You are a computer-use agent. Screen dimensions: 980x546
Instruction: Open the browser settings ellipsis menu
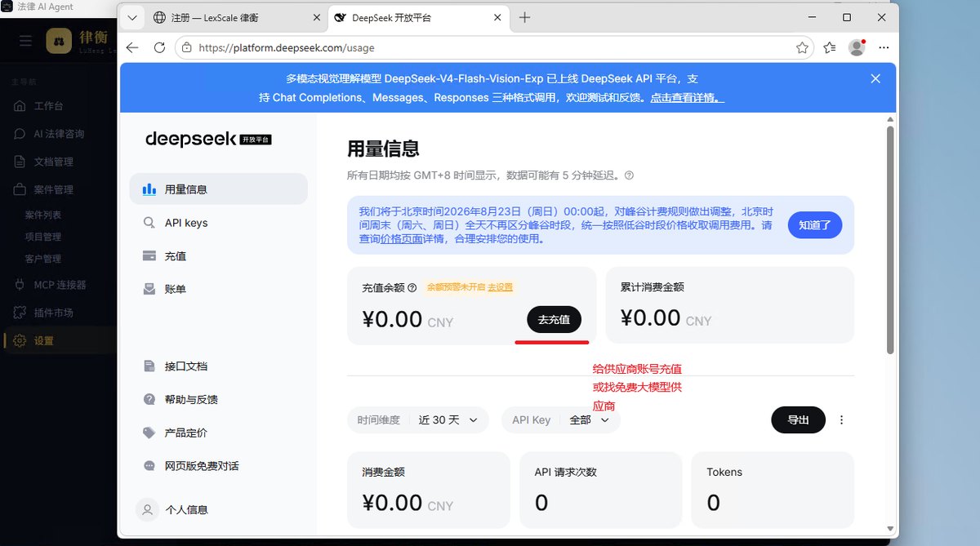[884, 48]
